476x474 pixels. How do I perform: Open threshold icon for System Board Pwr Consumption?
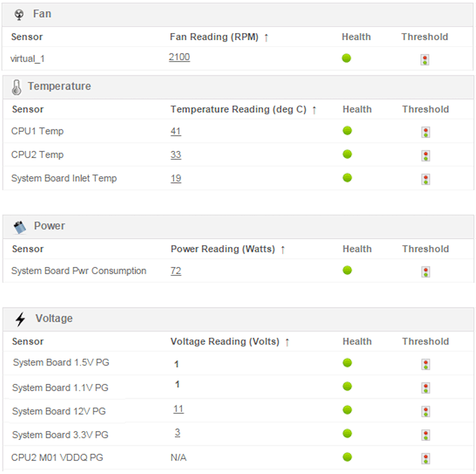425,271
